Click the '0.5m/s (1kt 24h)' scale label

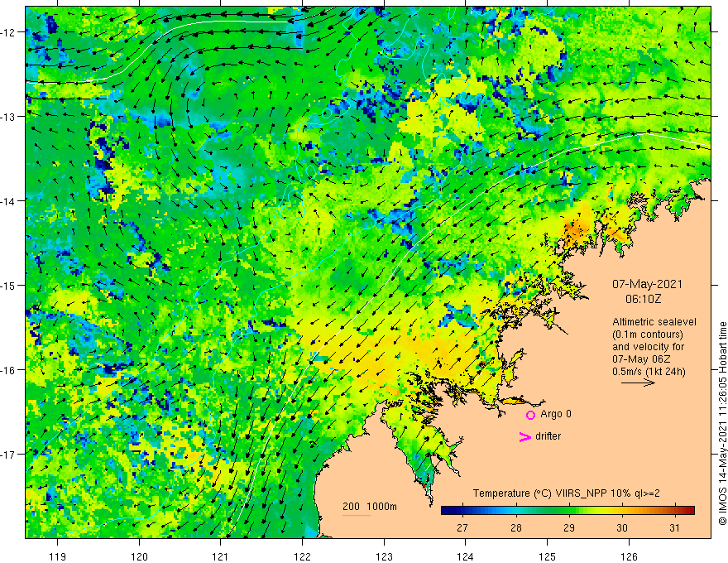click(x=649, y=372)
